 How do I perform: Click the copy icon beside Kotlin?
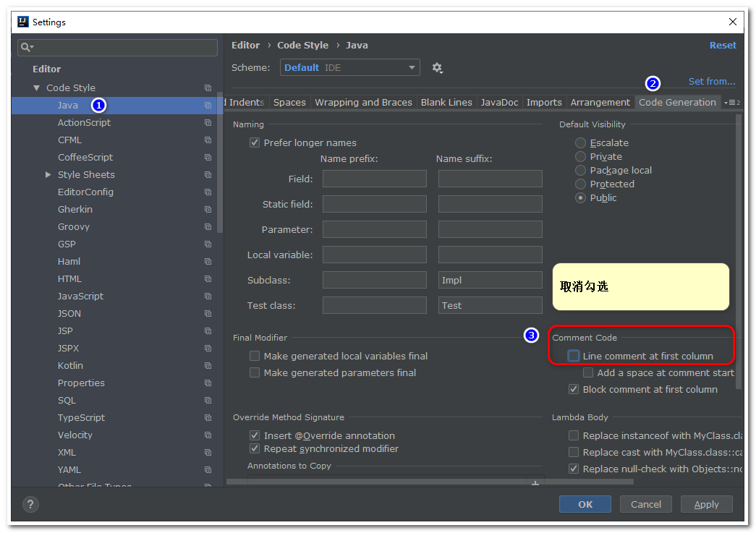coord(208,365)
